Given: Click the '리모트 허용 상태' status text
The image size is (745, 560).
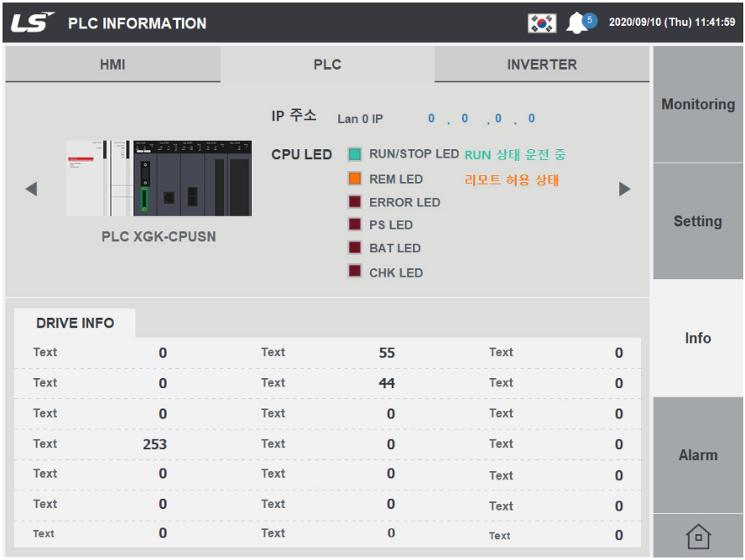Looking at the screenshot, I should click(512, 180).
